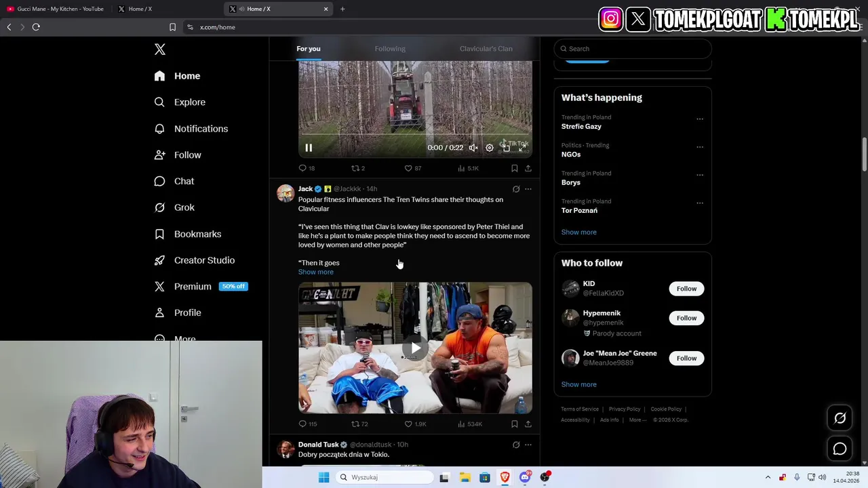Switch to Gucci Mane YouTube browser tab
The height and width of the screenshot is (488, 868).
point(56,9)
